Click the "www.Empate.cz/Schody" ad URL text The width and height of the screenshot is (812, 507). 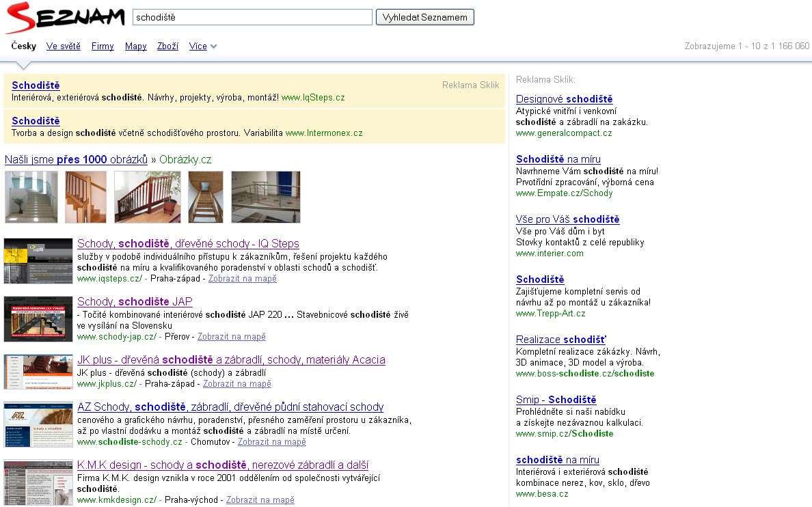(x=564, y=193)
